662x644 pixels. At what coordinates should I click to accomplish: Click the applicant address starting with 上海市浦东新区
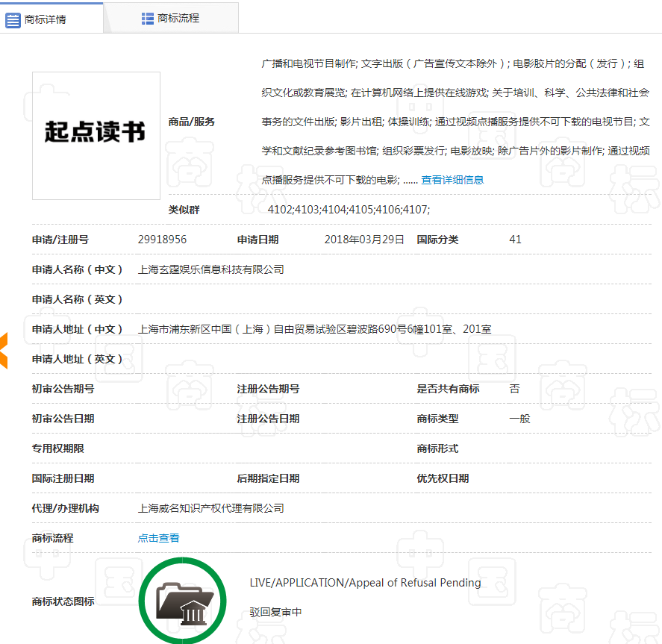[314, 329]
